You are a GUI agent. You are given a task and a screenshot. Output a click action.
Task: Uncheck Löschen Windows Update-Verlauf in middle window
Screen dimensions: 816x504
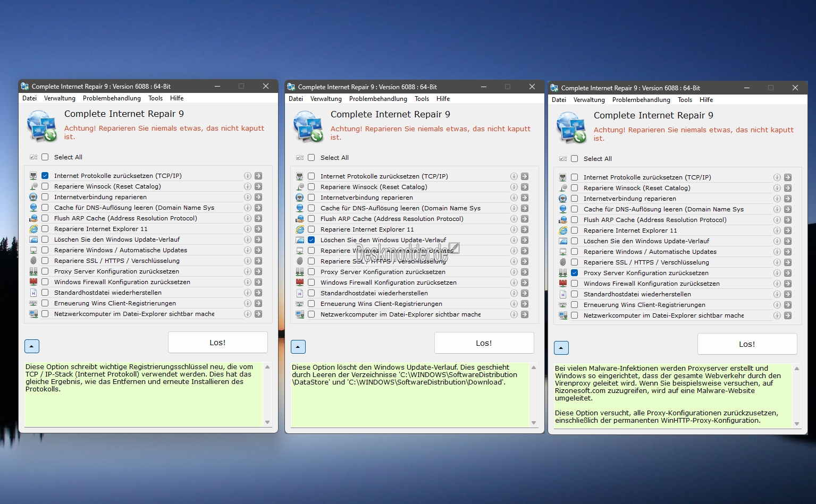click(312, 240)
